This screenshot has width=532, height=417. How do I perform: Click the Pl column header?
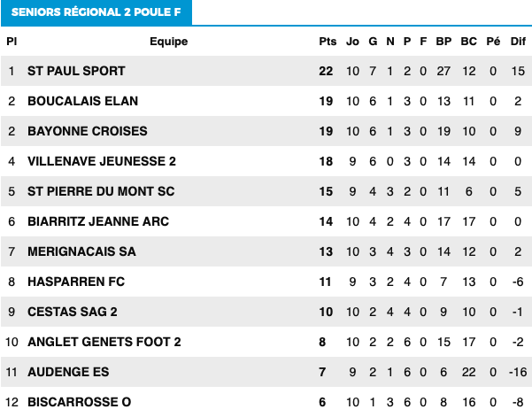12,42
